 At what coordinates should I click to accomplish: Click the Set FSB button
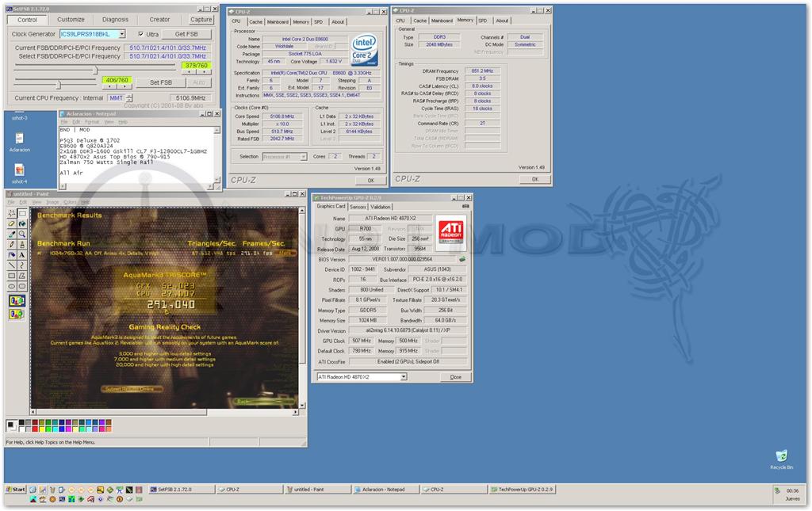(161, 82)
